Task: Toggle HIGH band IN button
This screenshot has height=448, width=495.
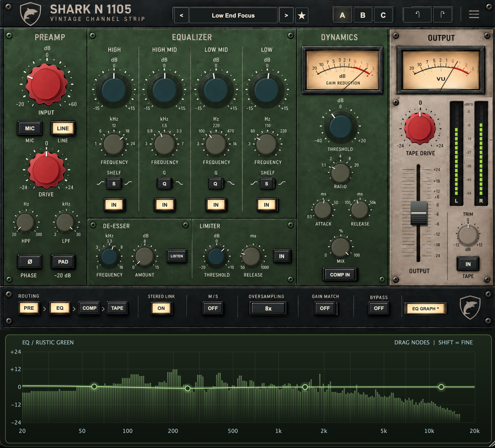Action: 114,205
